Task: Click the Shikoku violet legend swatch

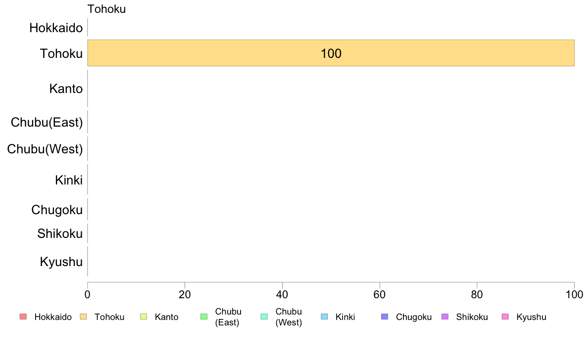Action: click(445, 317)
